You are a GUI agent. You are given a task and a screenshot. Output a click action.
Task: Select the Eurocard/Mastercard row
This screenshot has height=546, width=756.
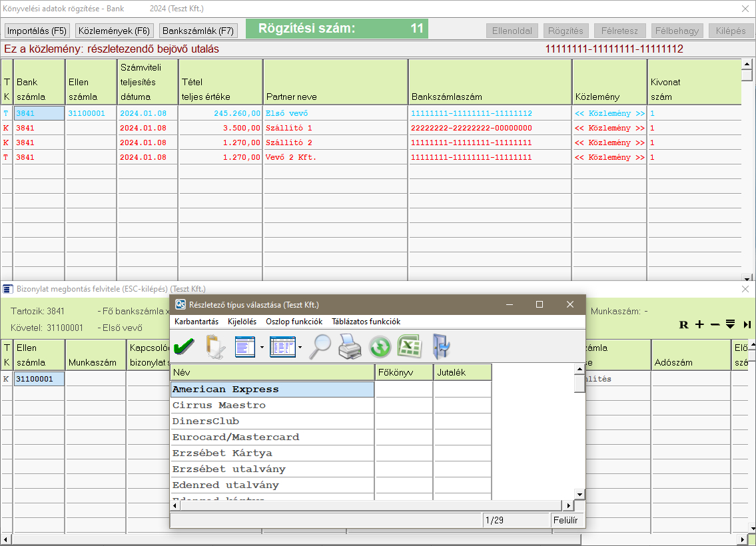236,437
